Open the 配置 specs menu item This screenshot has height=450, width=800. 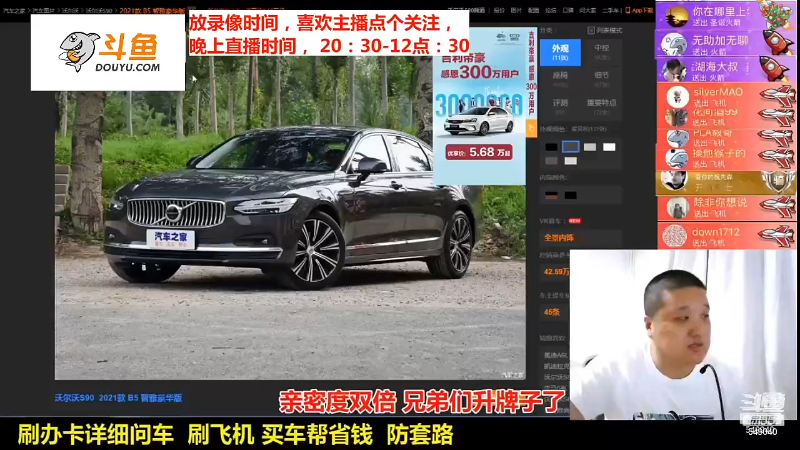coord(534,10)
